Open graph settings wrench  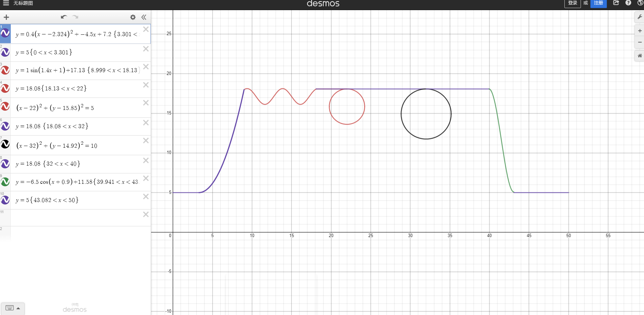pos(640,17)
